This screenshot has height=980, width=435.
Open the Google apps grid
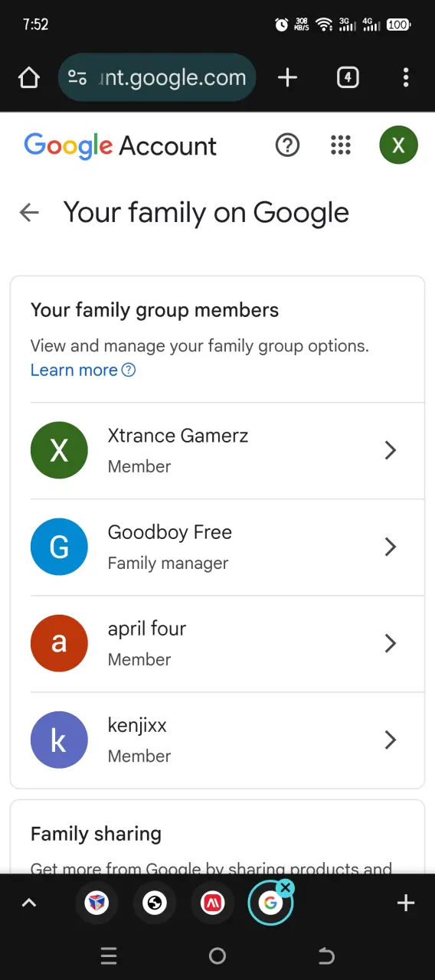click(x=340, y=145)
